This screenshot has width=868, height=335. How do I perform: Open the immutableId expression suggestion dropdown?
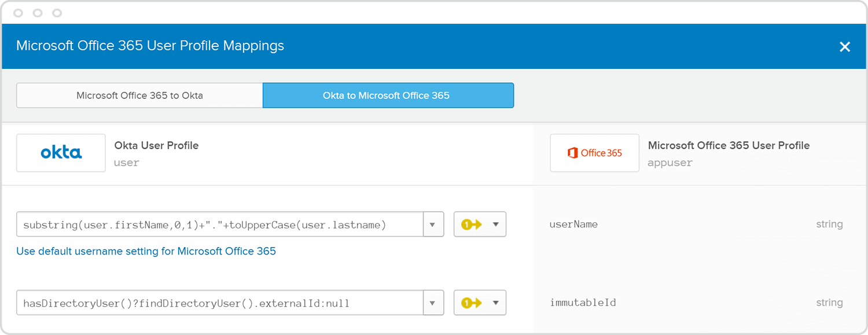(434, 302)
